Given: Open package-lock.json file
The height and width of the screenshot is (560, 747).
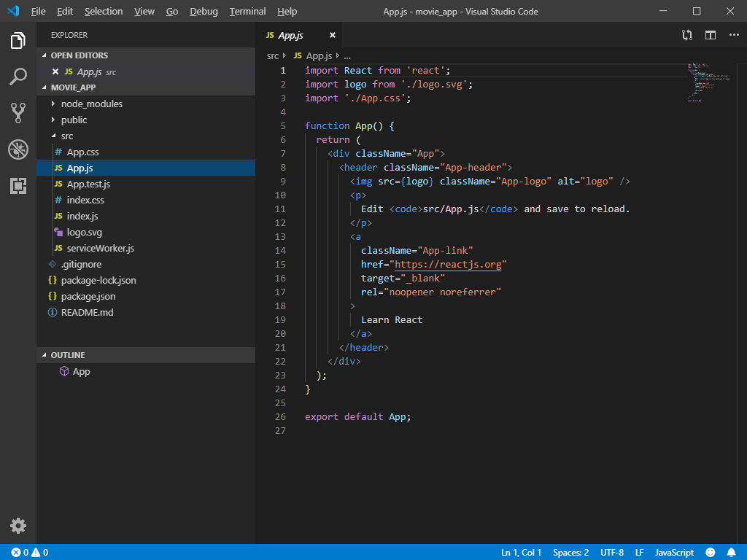Looking at the screenshot, I should coord(146,280).
